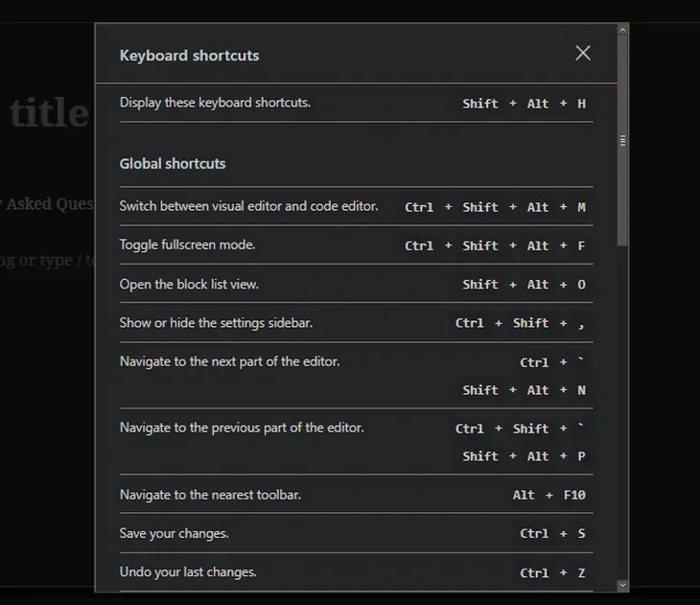Click the "Undo your last changes" entry
Viewport: 700px width, 605px height.
[x=188, y=572]
